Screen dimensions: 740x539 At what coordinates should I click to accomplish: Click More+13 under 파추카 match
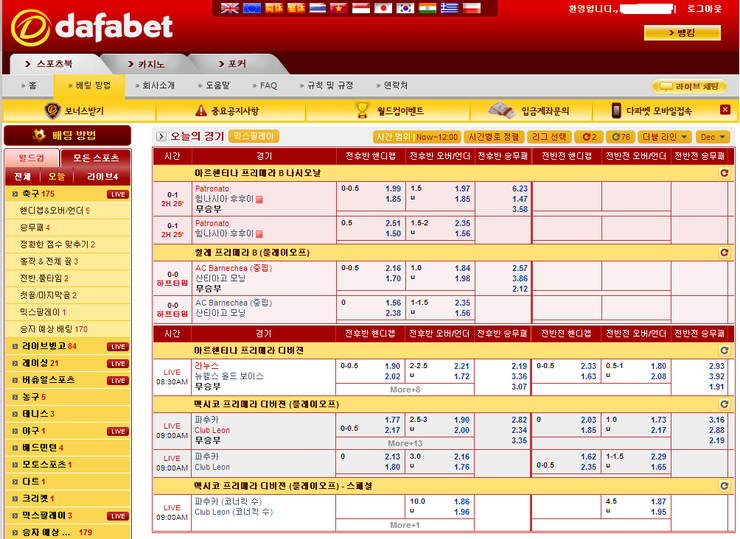point(405,444)
